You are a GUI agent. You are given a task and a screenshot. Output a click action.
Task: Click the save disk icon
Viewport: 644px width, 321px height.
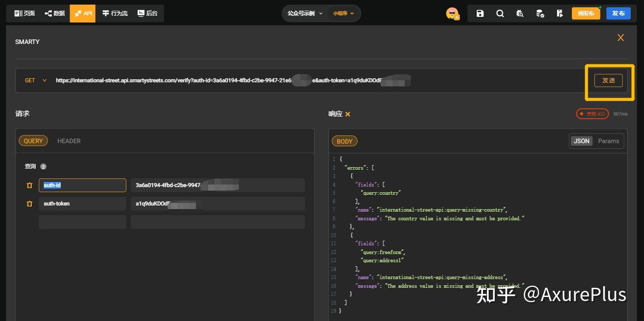tap(480, 13)
